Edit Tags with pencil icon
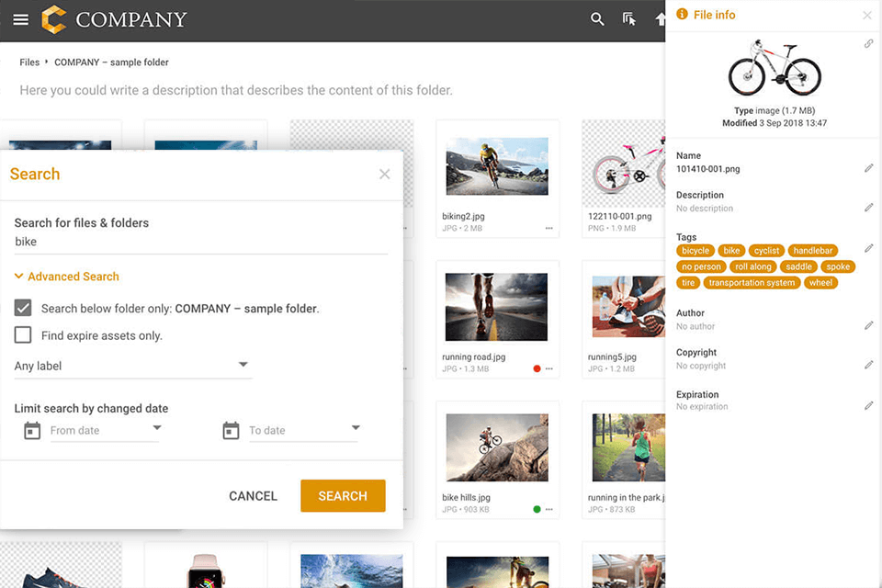882x588 pixels. pyautogui.click(x=868, y=248)
